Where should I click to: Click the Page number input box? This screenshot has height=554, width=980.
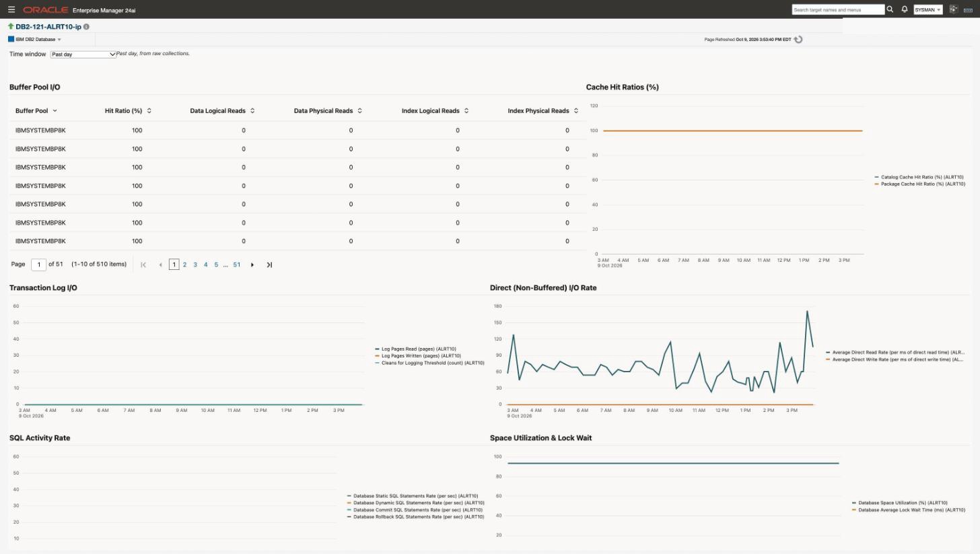(38, 265)
